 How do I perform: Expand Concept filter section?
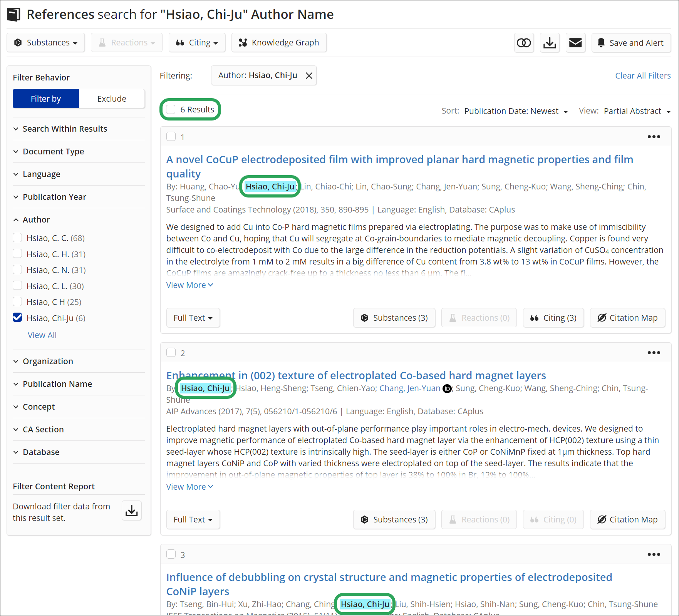pyautogui.click(x=79, y=407)
